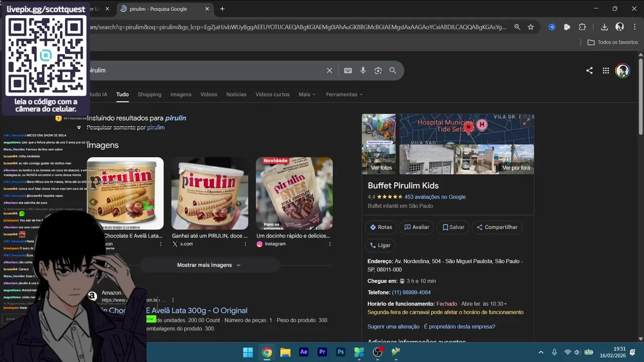Submit search with the magnifier icon
The height and width of the screenshot is (362, 644).
pos(393,70)
